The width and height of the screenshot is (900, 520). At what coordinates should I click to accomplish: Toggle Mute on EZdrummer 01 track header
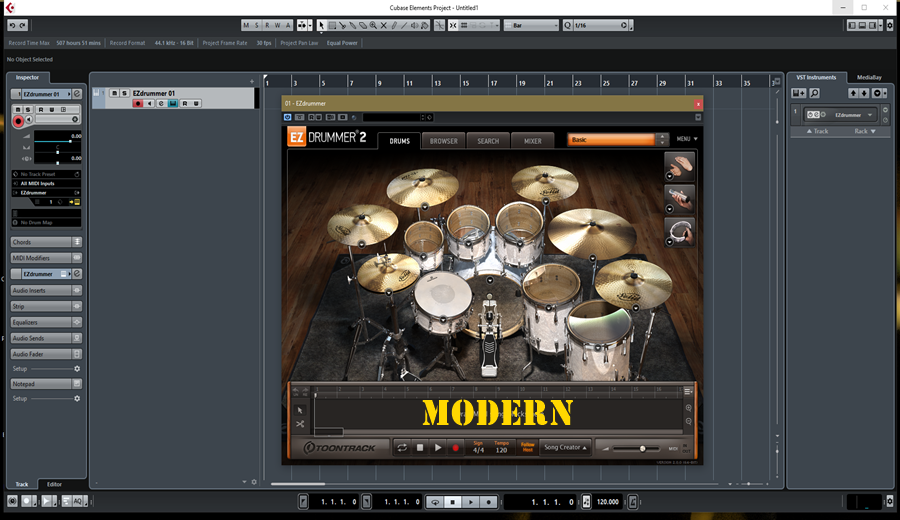pos(114,93)
